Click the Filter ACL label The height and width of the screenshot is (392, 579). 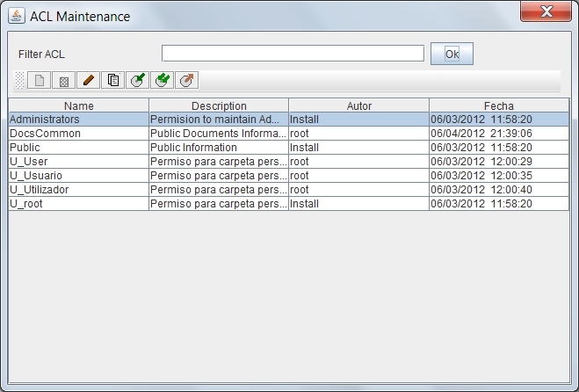tap(41, 54)
